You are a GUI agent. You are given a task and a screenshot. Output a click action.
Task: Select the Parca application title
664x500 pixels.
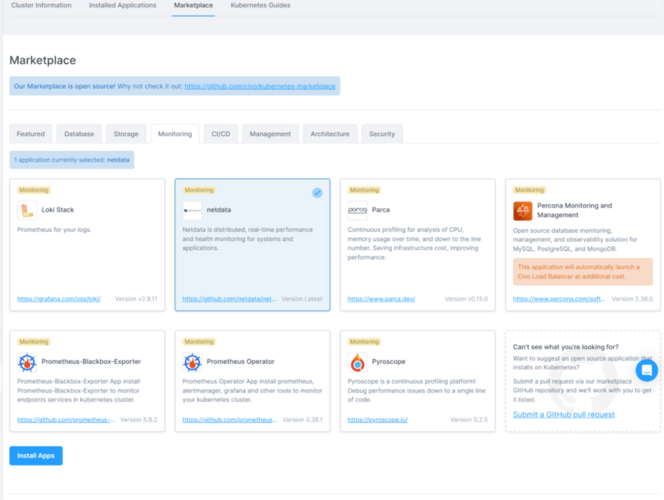pyautogui.click(x=381, y=210)
